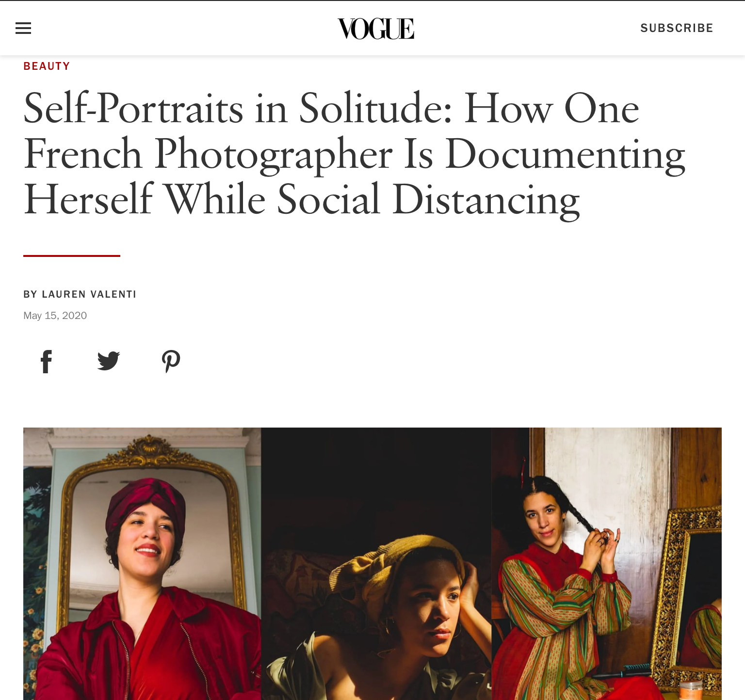Open the hamburger navigation menu

(23, 28)
